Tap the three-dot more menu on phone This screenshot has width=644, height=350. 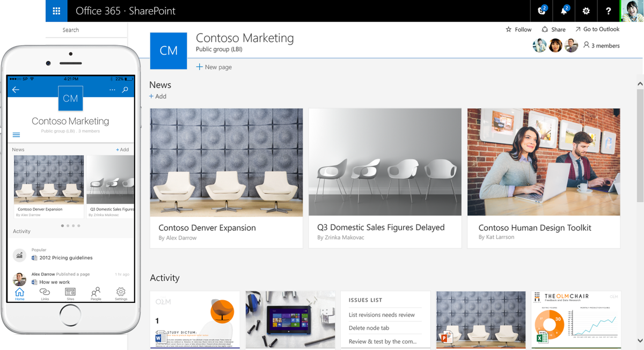coord(112,90)
